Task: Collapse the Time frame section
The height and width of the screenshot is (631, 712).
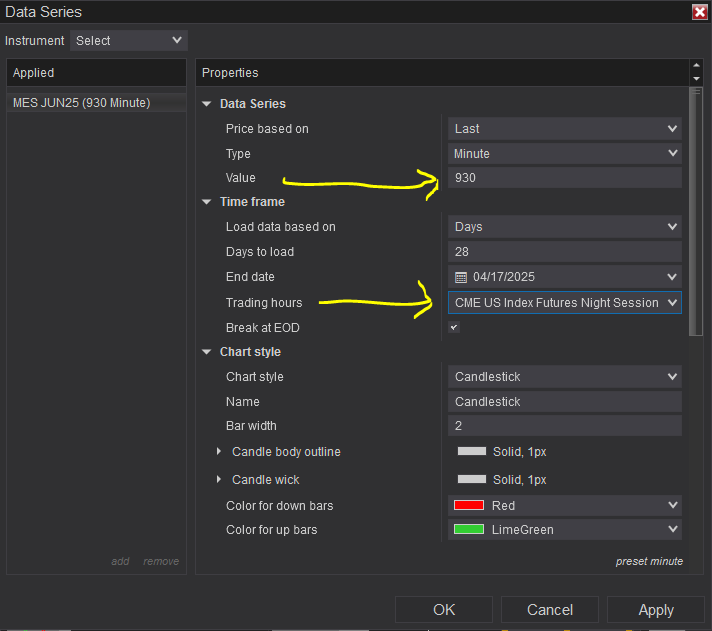Action: coord(207,202)
